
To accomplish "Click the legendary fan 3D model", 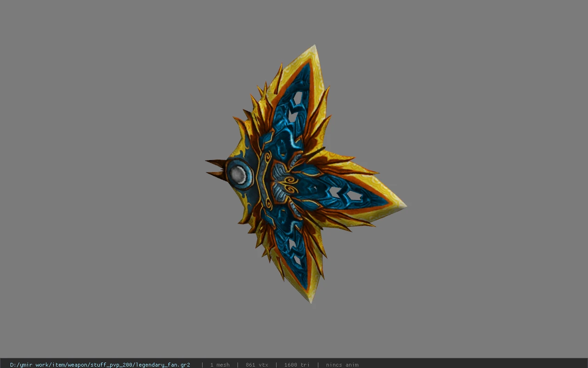I will point(305,174).
